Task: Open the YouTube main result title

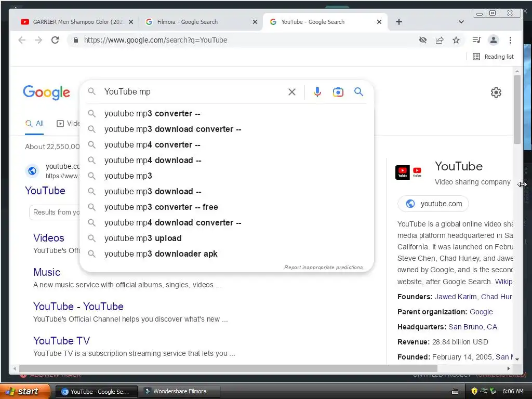Action: point(45,191)
